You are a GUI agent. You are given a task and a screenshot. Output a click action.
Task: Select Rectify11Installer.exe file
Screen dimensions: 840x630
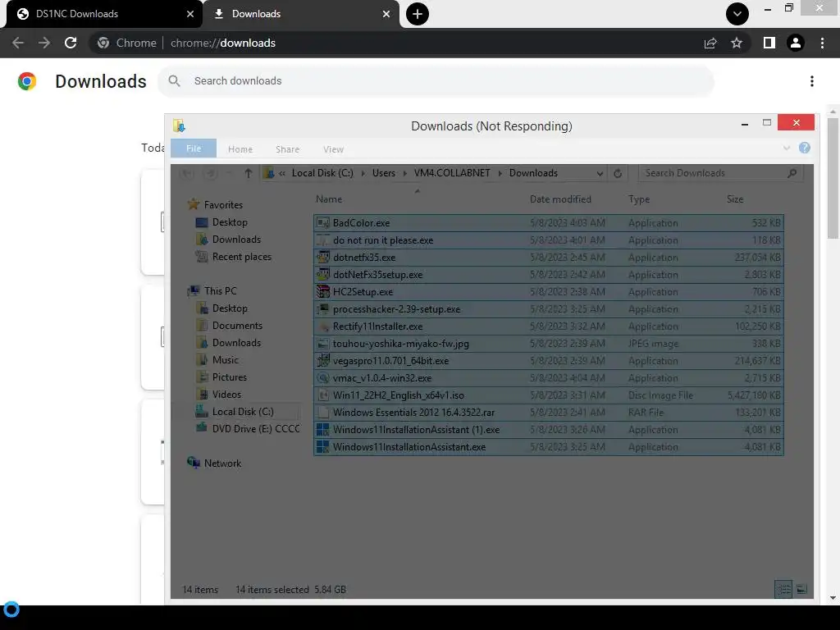point(549,326)
